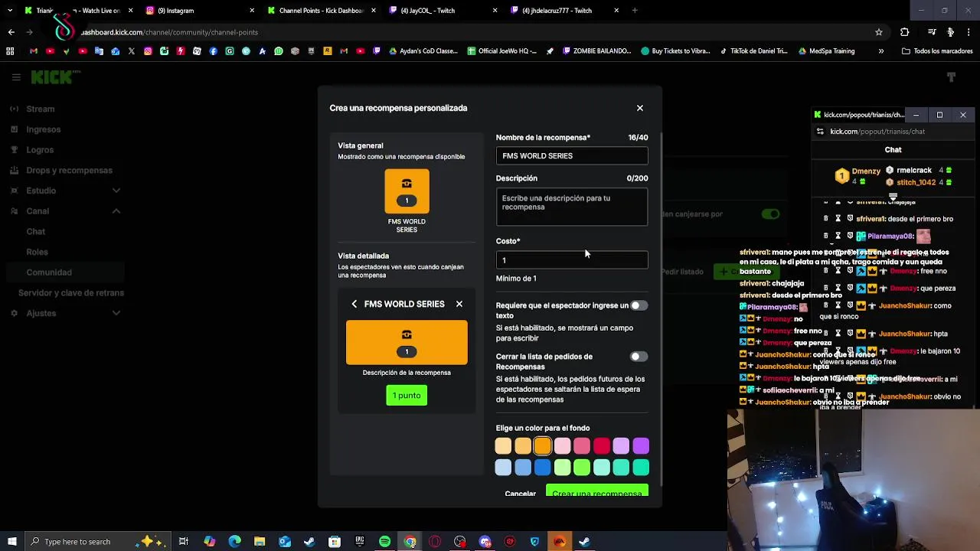The image size is (980, 551).
Task: Open Aydan's CoD Classe bookmark
Action: (423, 51)
